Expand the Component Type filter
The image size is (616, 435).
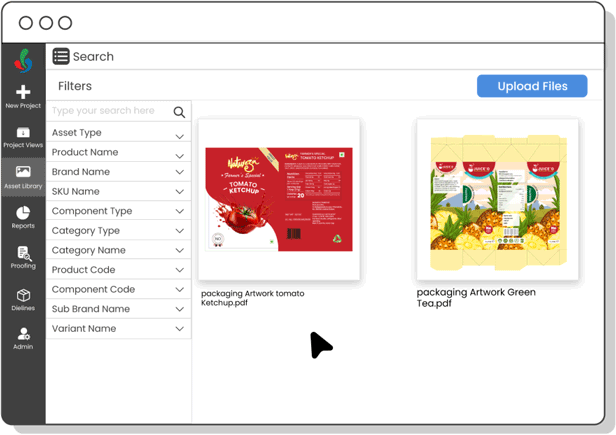(118, 211)
